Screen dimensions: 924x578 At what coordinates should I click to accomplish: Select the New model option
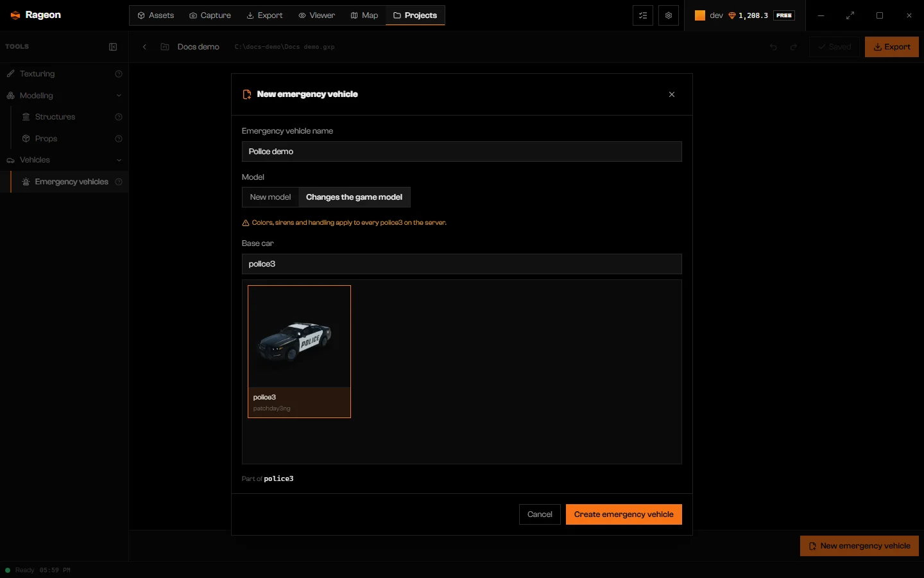270,197
